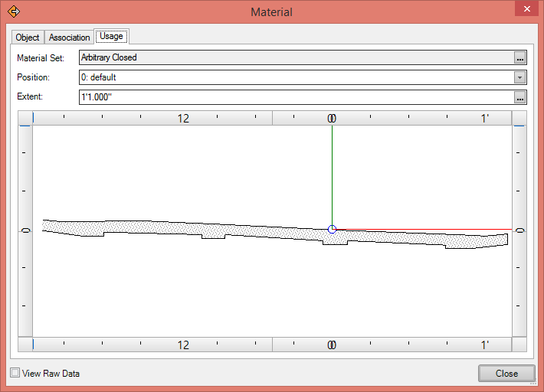Switch to the Object tab
The image size is (544, 392).
click(x=28, y=37)
